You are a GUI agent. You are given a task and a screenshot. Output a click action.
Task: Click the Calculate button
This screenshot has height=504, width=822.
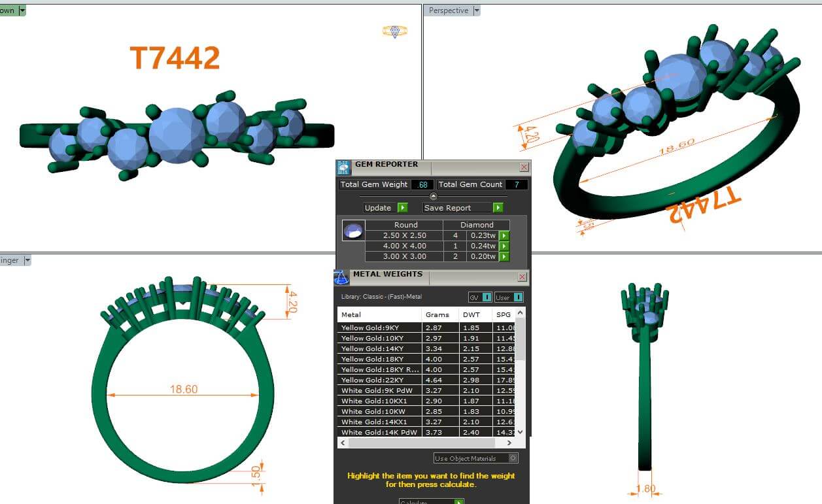point(432,501)
